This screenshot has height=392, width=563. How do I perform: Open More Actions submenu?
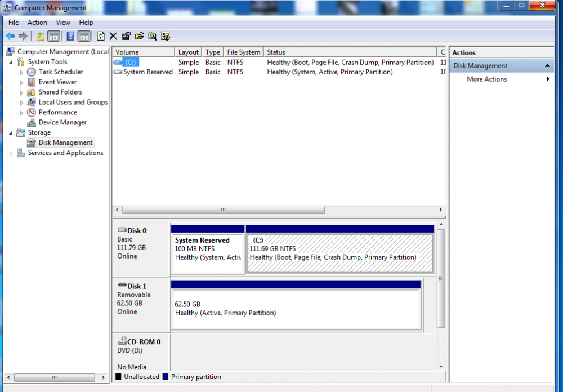point(502,79)
